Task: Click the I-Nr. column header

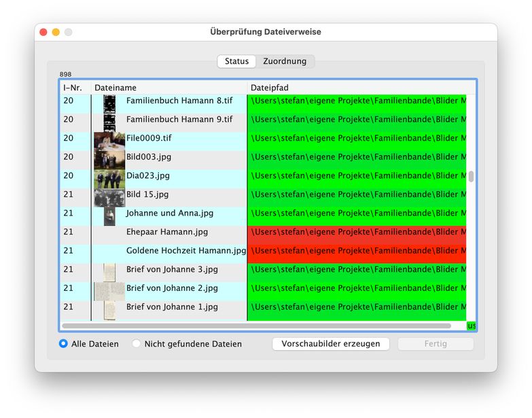Action: coord(75,88)
